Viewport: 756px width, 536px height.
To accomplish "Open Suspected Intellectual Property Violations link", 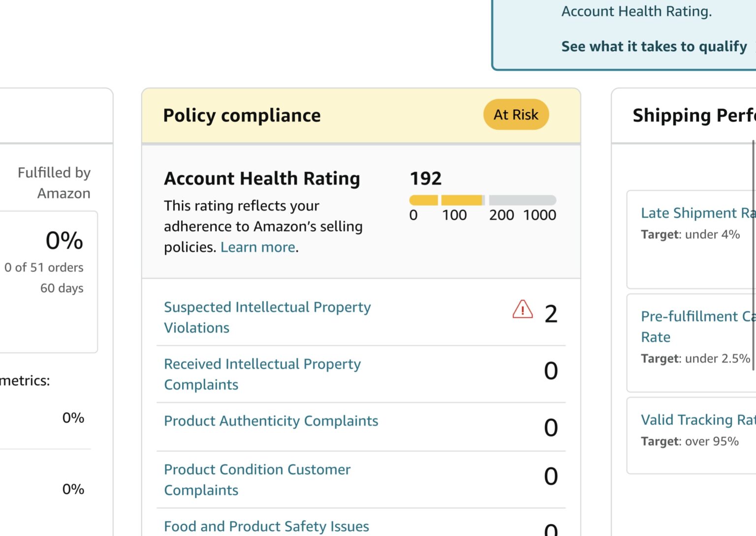I will pyautogui.click(x=267, y=317).
